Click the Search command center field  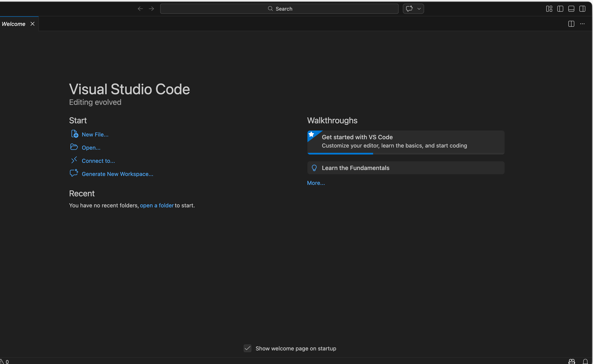click(x=279, y=9)
